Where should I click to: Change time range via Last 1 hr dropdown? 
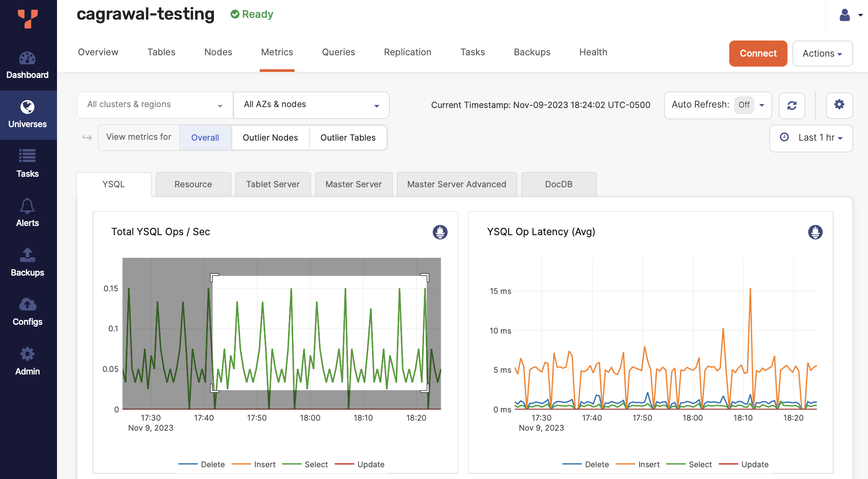click(x=811, y=138)
